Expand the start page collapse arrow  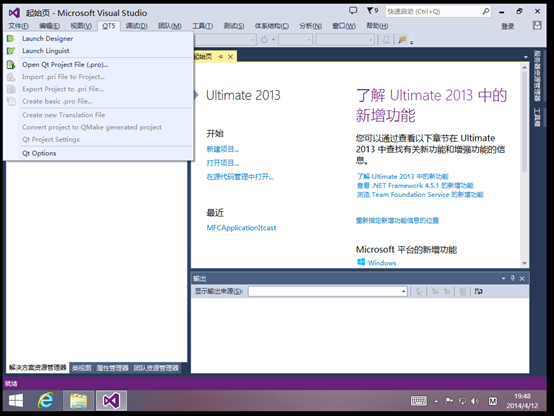[196, 95]
